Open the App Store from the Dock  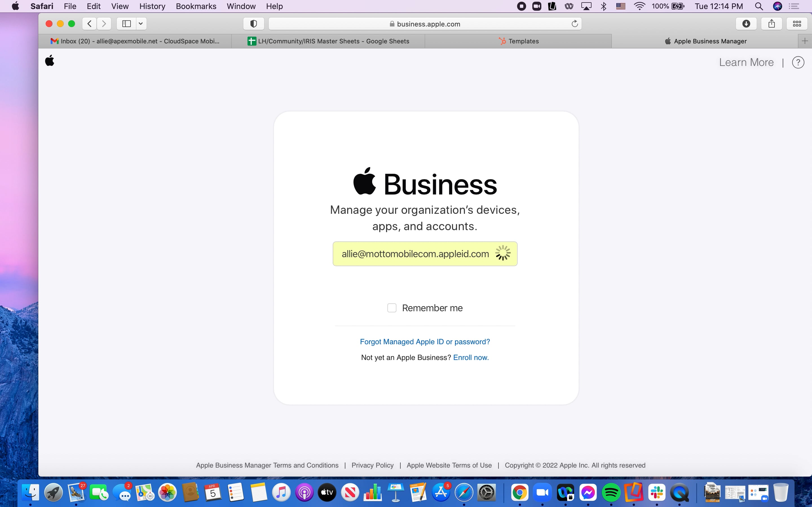[441, 493]
